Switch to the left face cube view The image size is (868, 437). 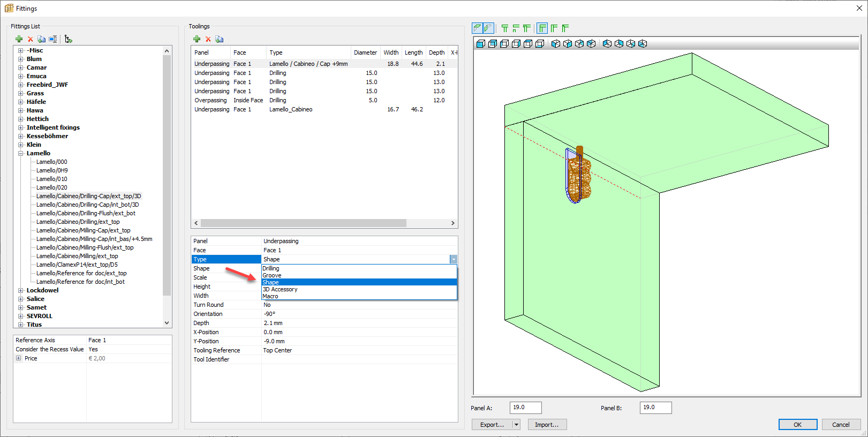tap(504, 43)
